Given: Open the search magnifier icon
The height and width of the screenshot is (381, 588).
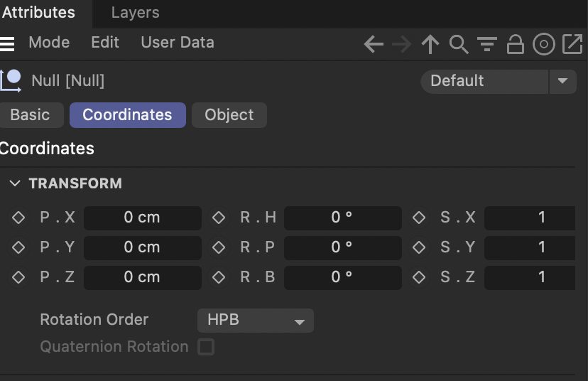Looking at the screenshot, I should (x=459, y=45).
